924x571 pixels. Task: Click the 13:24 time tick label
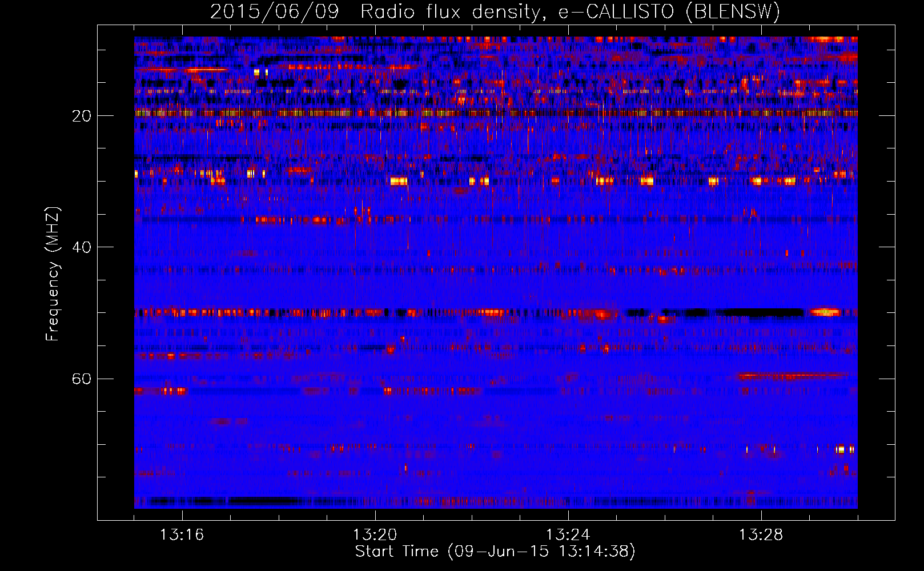pos(568,535)
